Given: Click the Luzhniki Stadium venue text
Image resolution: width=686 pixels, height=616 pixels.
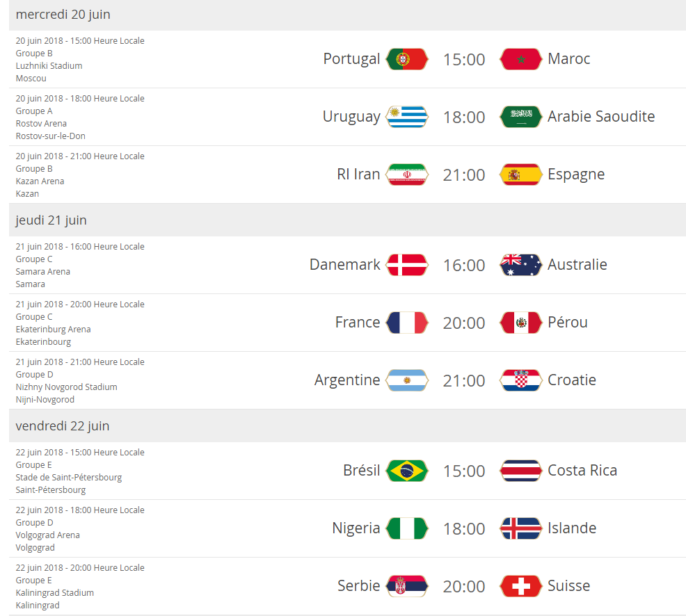Looking at the screenshot, I should pos(49,65).
